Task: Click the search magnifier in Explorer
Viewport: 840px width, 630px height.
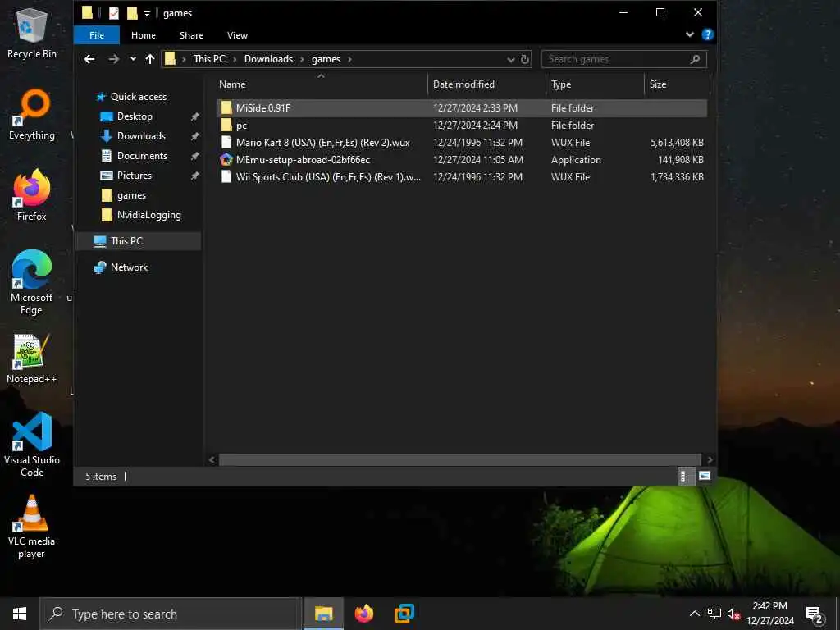Action: pos(695,59)
